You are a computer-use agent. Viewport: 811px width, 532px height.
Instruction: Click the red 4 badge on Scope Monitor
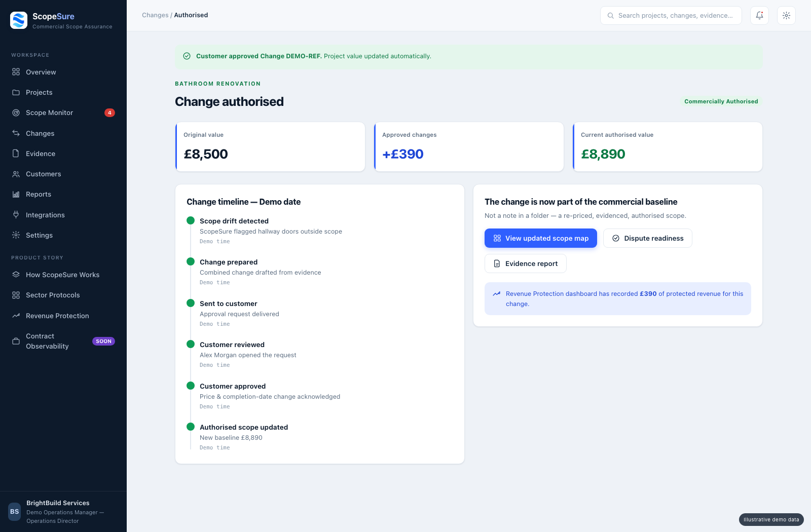coord(109,112)
